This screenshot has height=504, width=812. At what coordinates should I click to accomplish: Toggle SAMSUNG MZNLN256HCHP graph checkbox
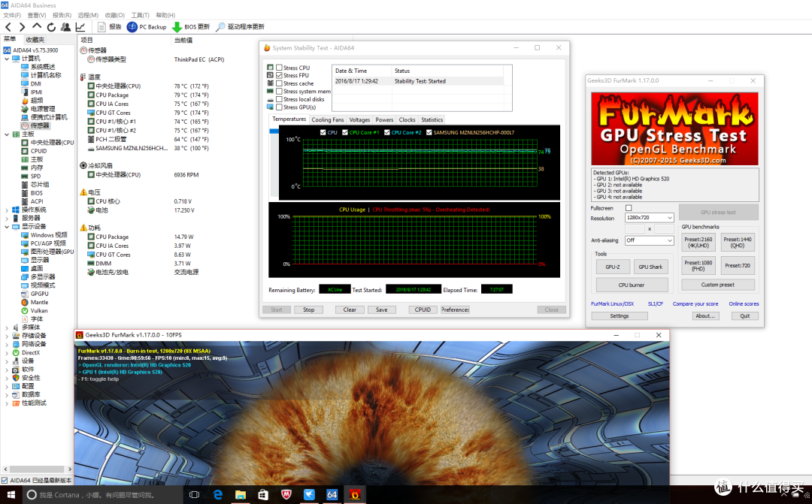429,132
